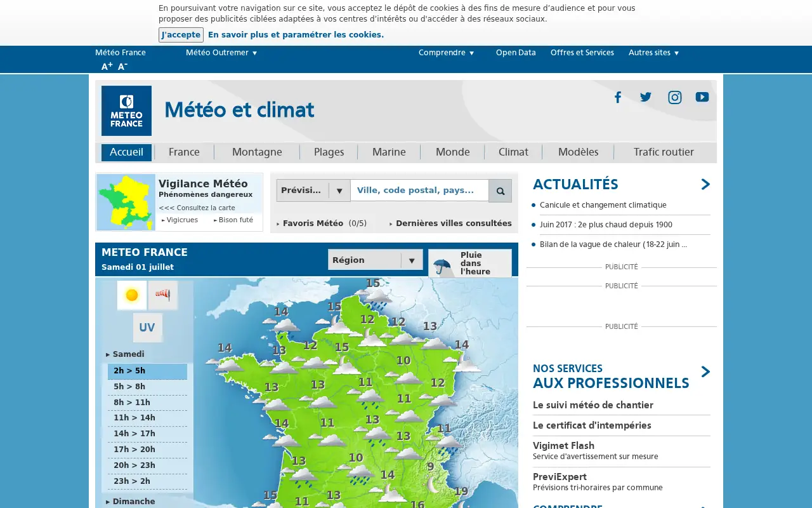Screen dimensions: 812x508
Task: Increase text size with A+
Action: point(107,66)
